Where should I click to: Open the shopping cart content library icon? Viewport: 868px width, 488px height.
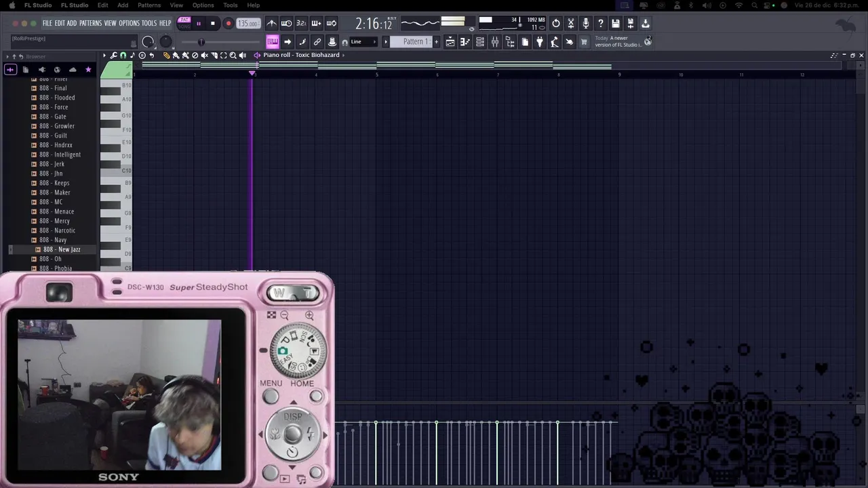(584, 42)
